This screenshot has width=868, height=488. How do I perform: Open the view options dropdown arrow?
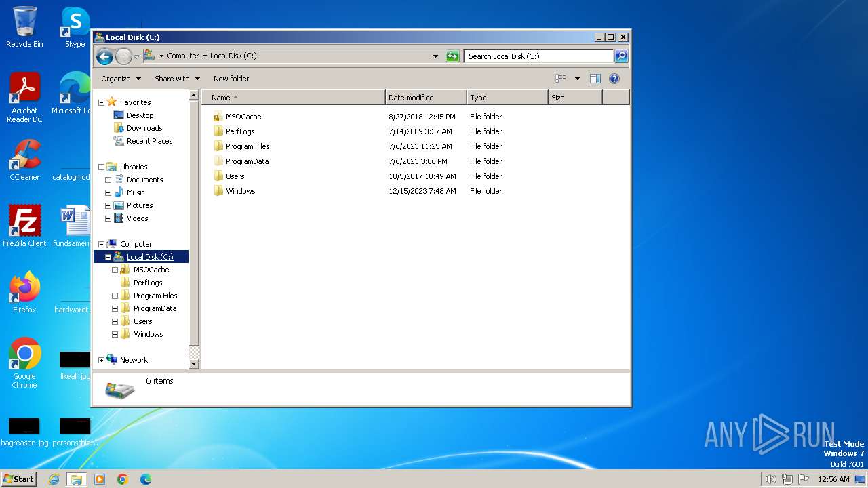point(577,79)
